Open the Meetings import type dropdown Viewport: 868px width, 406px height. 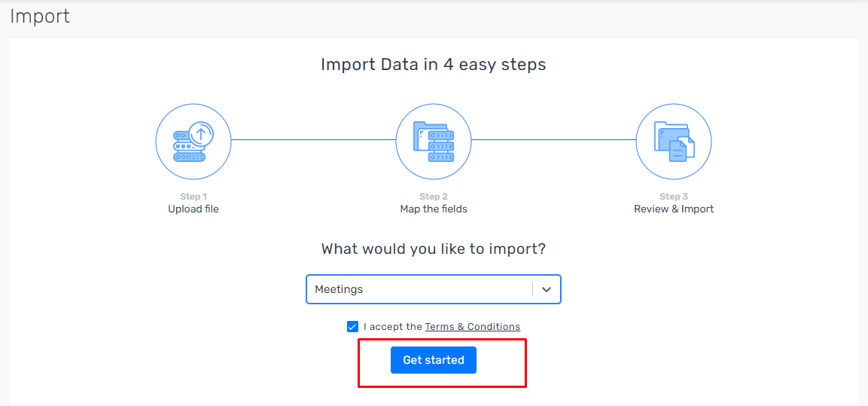point(434,289)
